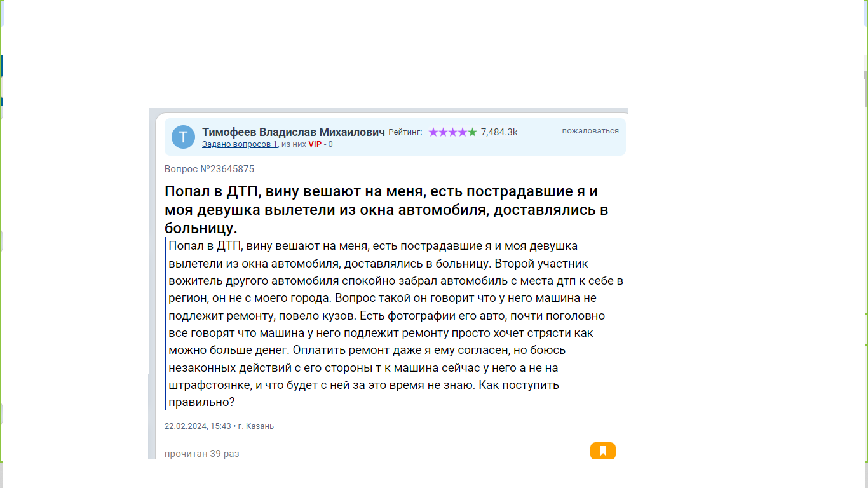868x488 pixels.
Task: Click the blue vertical quote bar beside text
Action: pos(165,324)
